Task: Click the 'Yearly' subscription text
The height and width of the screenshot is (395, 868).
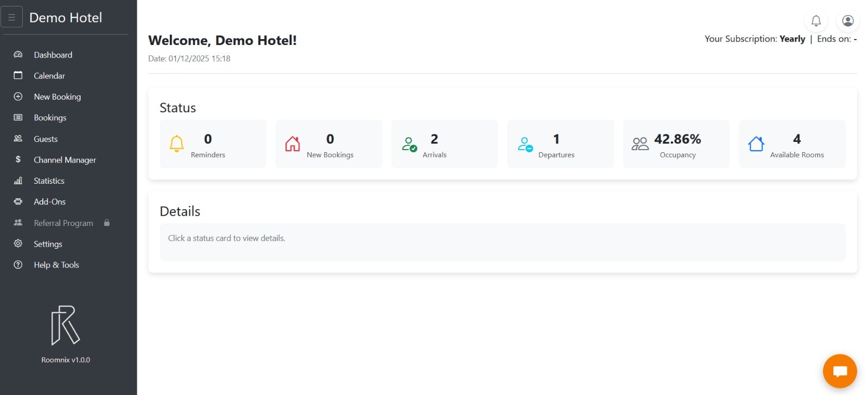Action: click(793, 39)
